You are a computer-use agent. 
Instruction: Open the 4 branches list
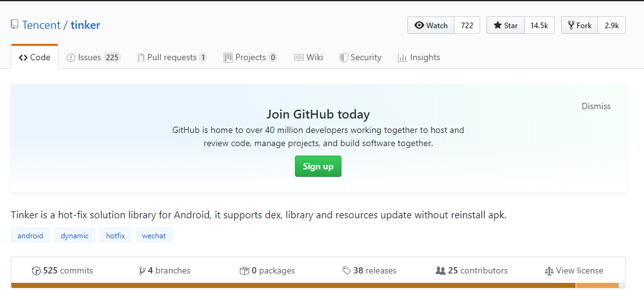coord(164,270)
